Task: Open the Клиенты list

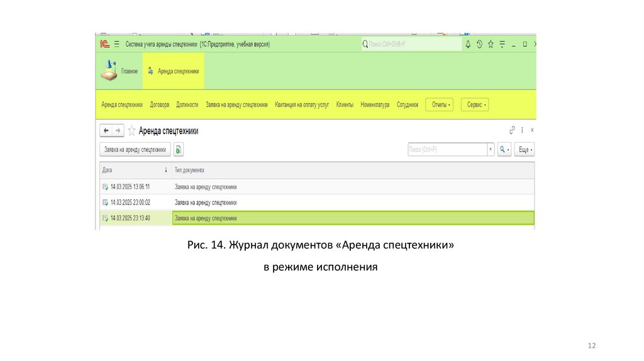Action: 345,105
